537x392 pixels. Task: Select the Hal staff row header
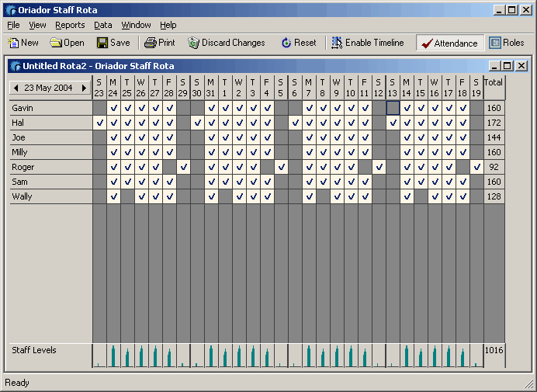click(x=51, y=123)
